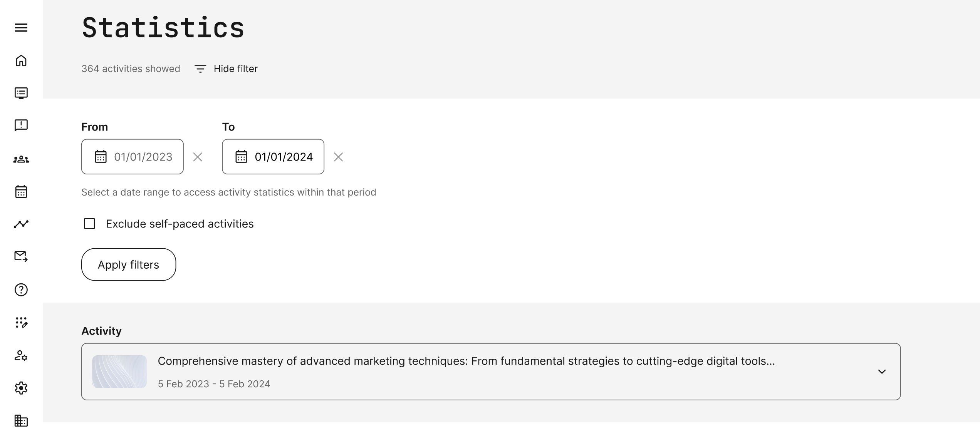Open the user settings icon in the sidebar
Screen dimensions: 980x435
(x=21, y=355)
